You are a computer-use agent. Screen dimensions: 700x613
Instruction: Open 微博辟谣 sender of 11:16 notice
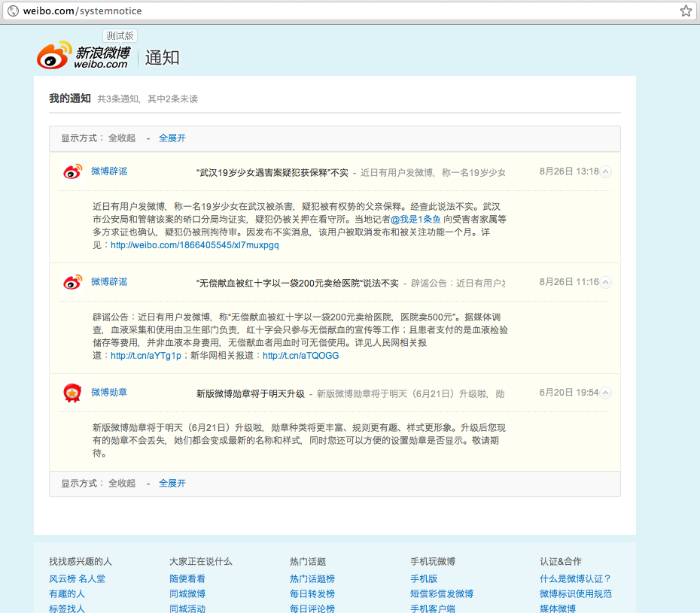pos(109,282)
